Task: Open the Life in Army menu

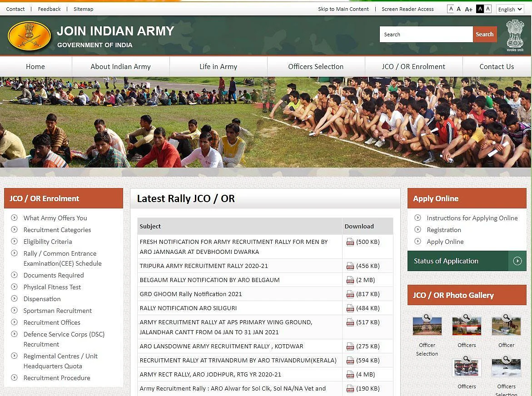Action: click(218, 66)
